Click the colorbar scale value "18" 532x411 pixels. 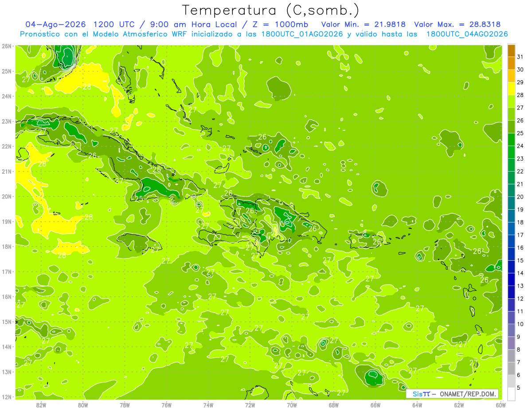click(520, 222)
